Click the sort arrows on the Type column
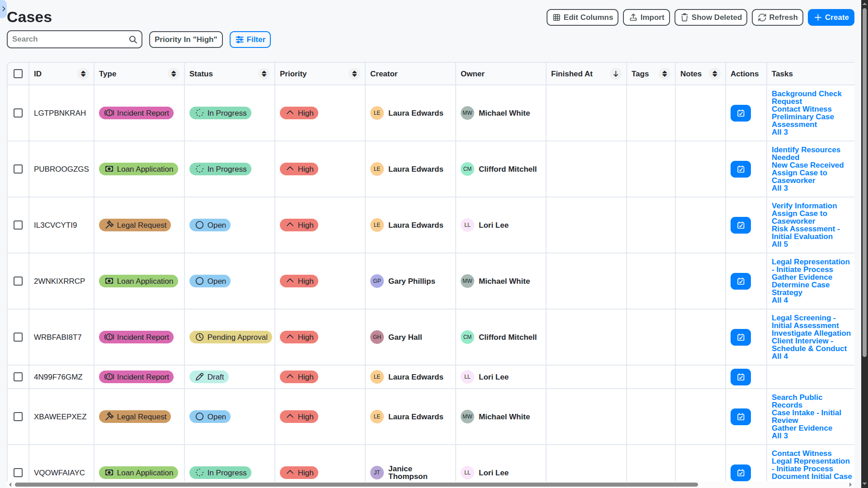The width and height of the screenshot is (868, 488). click(173, 74)
